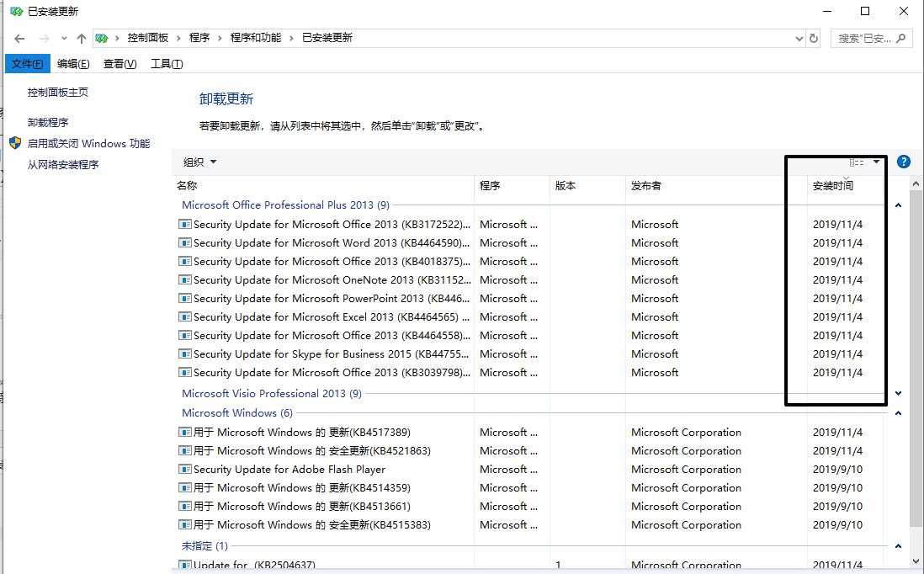
Task: Click 控制面板 in the address breadcrumb
Action: 148,39
